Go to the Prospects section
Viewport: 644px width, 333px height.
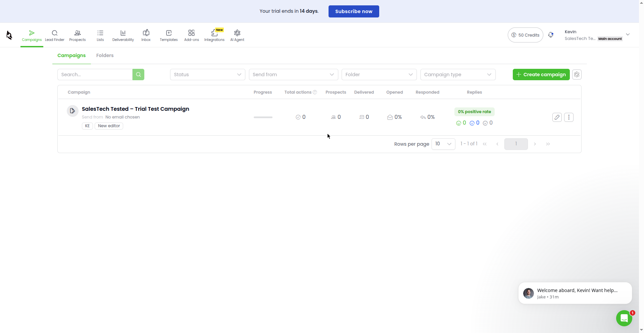78,36
